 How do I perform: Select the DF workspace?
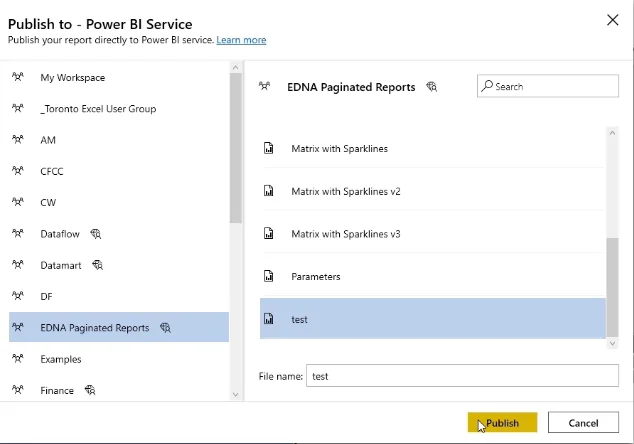[119, 296]
